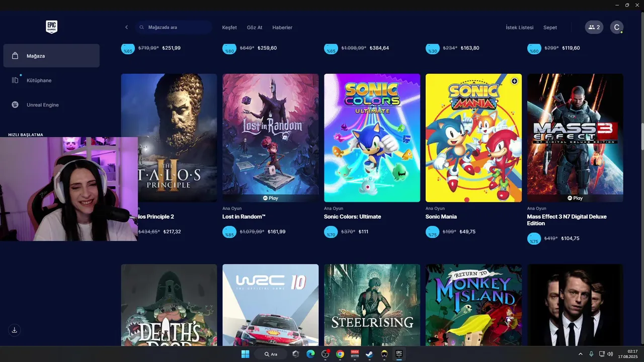Click the ₺119,60 price in top row
The image size is (644, 362).
tap(570, 48)
